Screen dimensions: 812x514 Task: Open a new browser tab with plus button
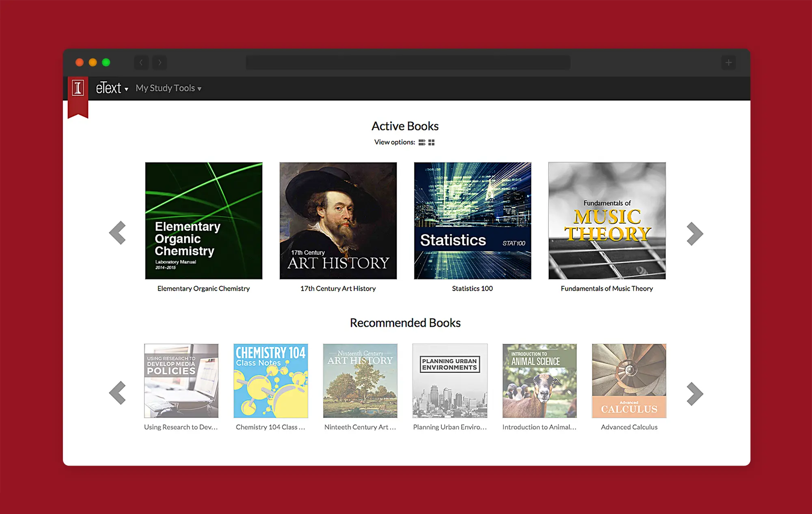click(729, 63)
